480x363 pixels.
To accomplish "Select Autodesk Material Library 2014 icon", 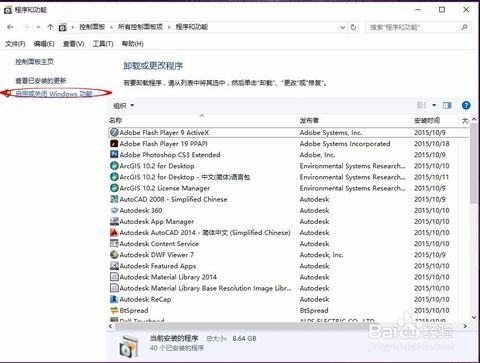I will [x=114, y=277].
